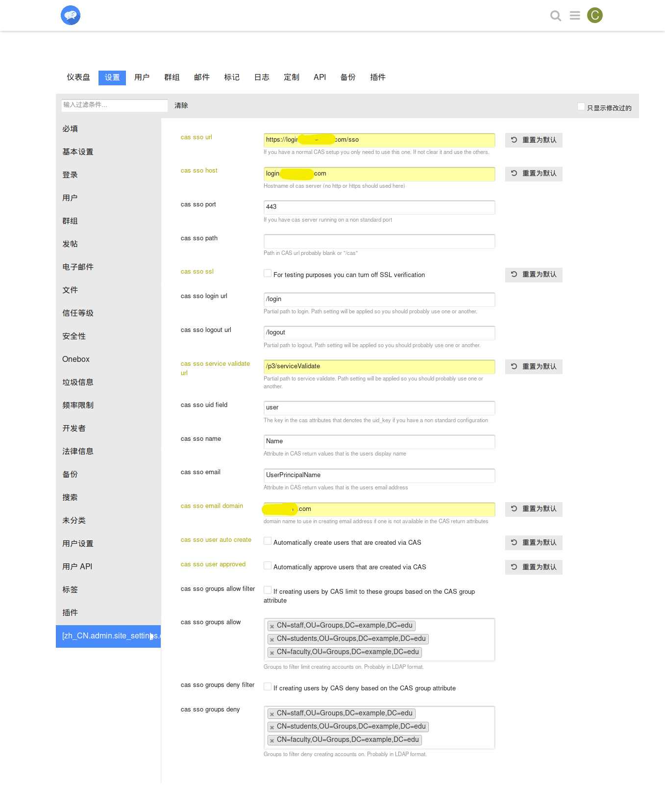
Task: Switch to the 用户 admin tab
Action: point(142,77)
